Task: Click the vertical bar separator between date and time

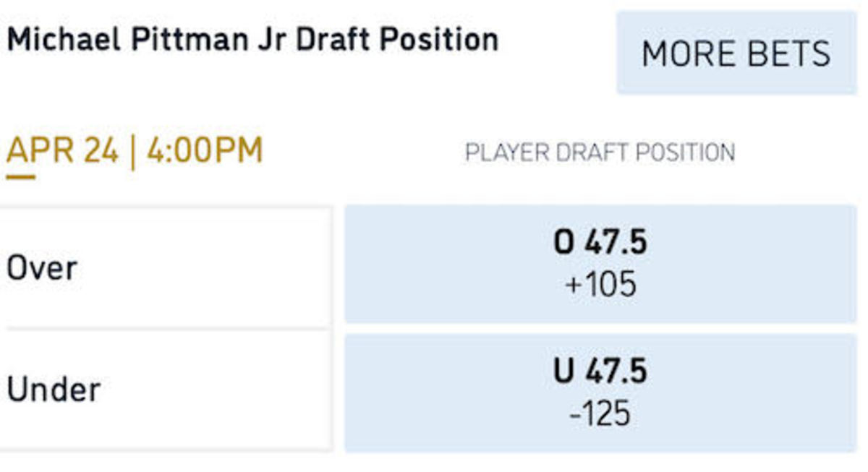Action: 132,153
